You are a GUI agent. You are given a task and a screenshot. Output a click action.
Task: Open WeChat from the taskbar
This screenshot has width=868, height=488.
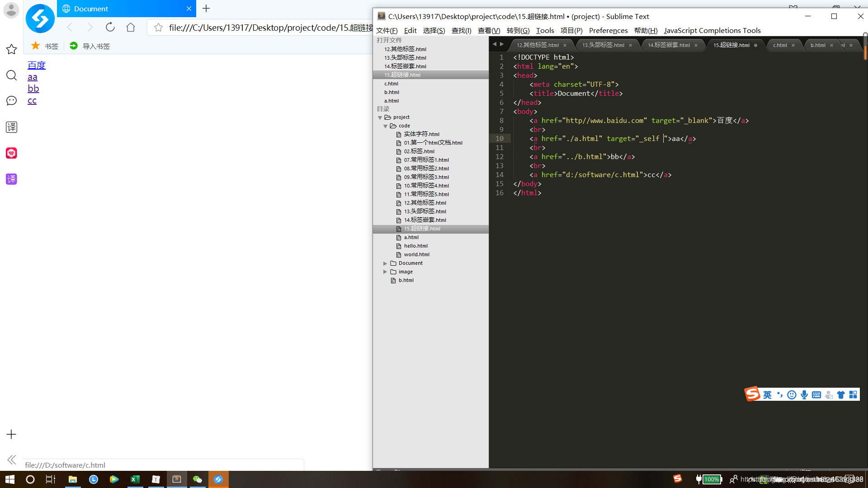(198, 479)
